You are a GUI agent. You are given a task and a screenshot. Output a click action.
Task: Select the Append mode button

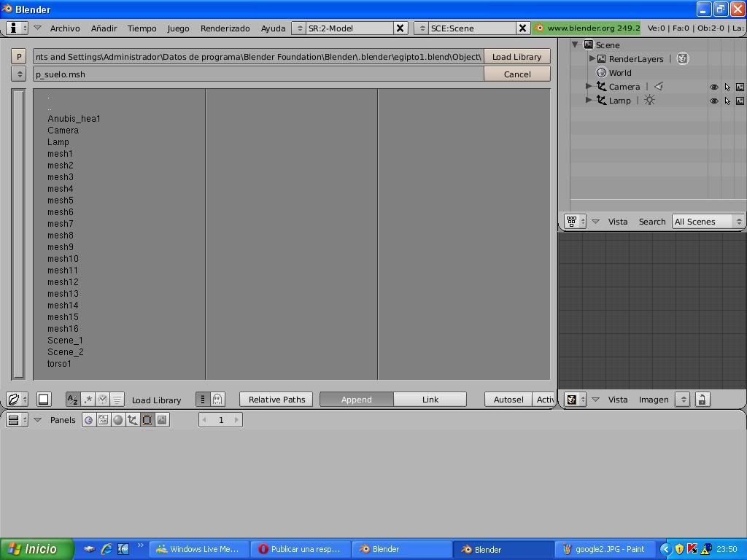[356, 399]
